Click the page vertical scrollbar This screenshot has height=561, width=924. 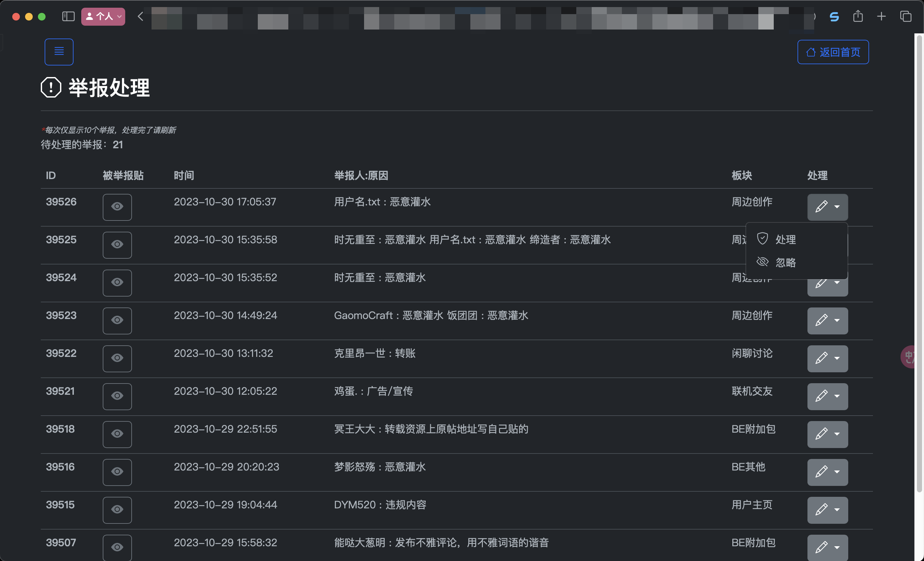919,263
